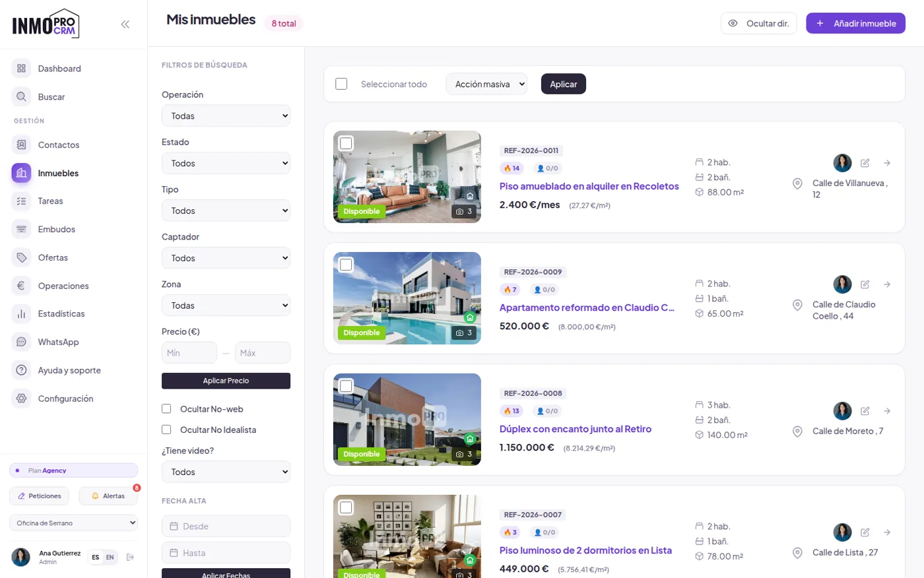
Task: Open the Calle de Moreto listing arrow icon
Action: click(x=887, y=411)
